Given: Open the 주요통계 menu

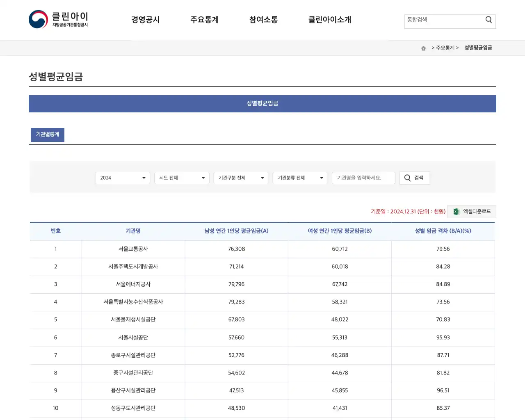Looking at the screenshot, I should click(x=205, y=19).
